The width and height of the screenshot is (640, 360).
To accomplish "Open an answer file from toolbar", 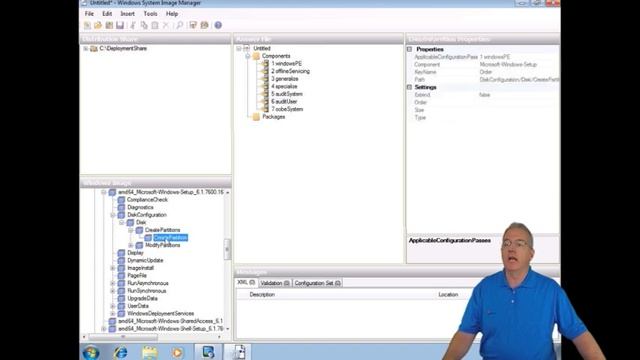I will [98, 25].
